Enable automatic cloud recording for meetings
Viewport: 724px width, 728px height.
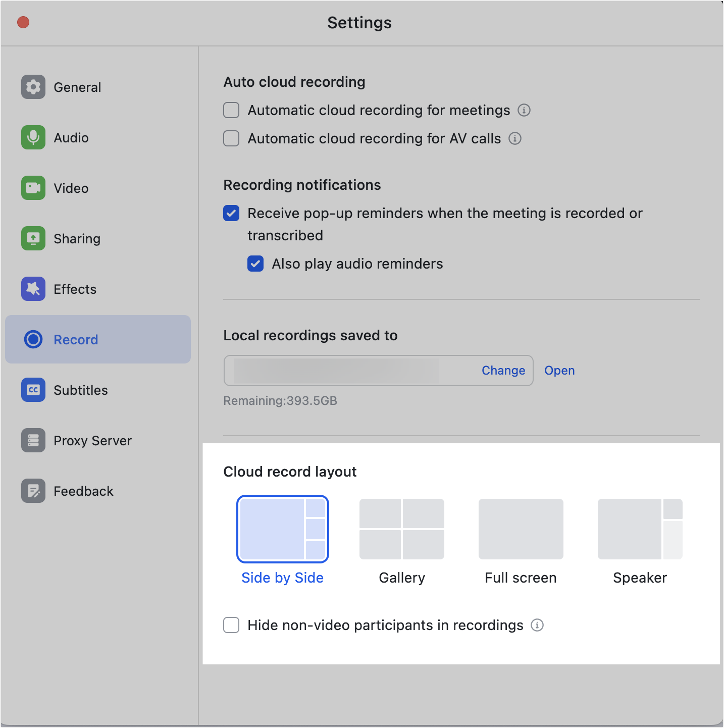coord(231,110)
